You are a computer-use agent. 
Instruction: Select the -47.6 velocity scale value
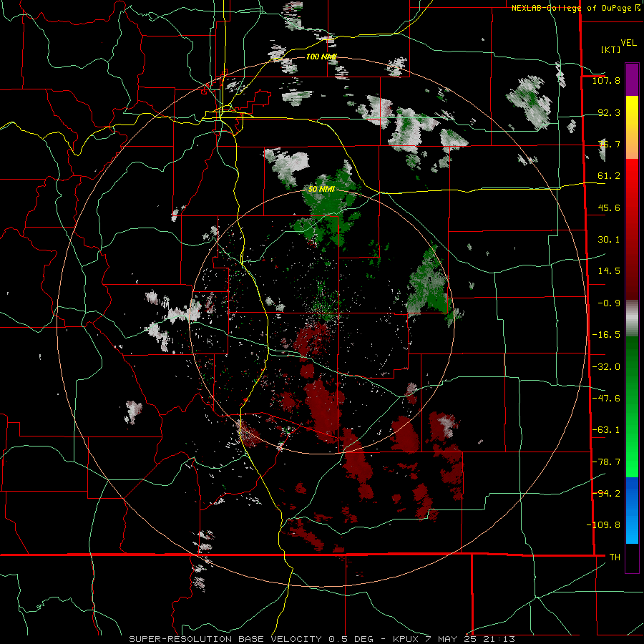click(606, 399)
